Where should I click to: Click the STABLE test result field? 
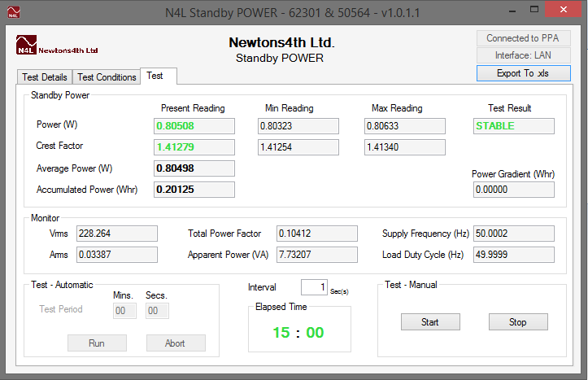click(x=513, y=126)
